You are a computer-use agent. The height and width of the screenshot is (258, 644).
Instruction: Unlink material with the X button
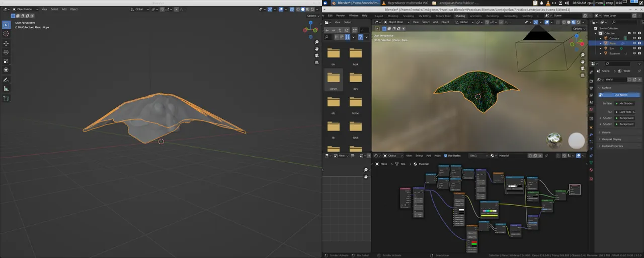pyautogui.click(x=540, y=156)
